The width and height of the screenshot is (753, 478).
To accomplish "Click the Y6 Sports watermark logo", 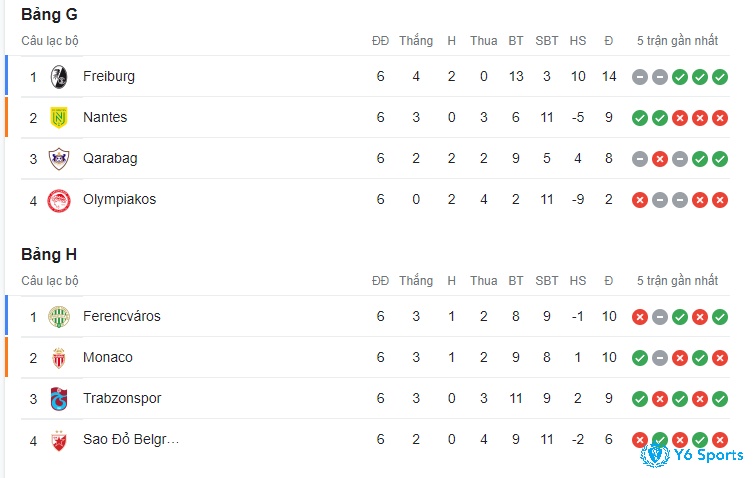I will click(x=692, y=455).
